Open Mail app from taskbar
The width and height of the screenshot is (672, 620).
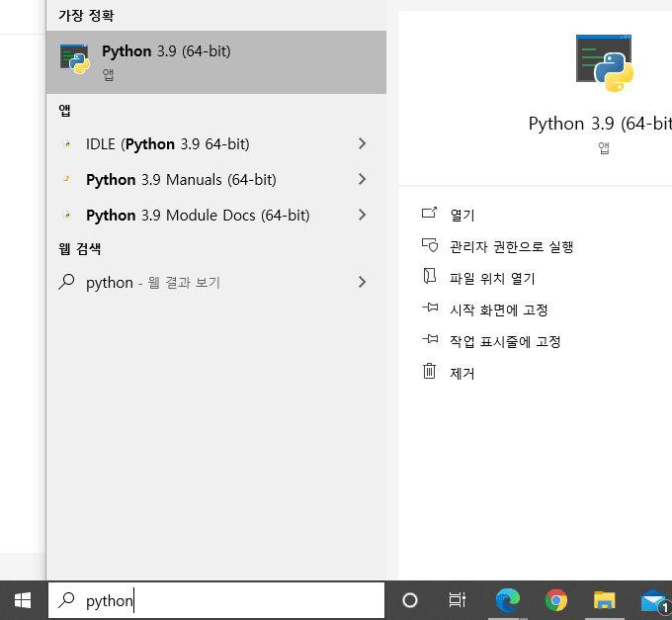654,600
